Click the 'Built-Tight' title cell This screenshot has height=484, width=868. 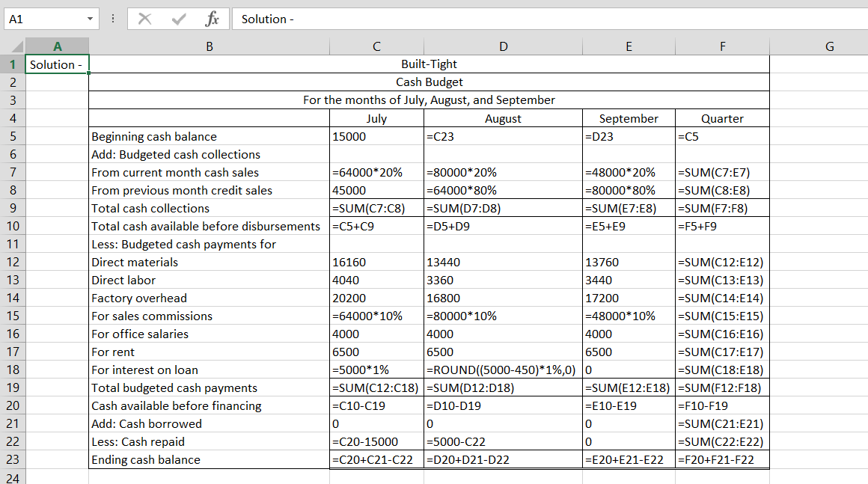(429, 64)
